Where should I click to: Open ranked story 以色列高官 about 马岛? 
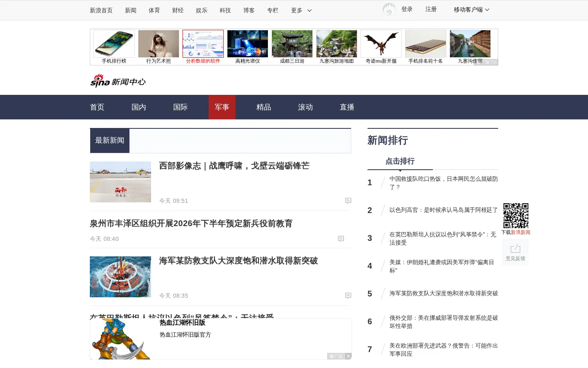tap(443, 210)
